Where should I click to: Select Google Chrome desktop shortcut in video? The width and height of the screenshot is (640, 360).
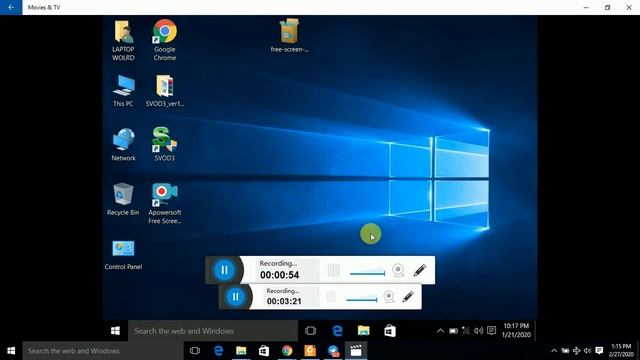pyautogui.click(x=165, y=40)
